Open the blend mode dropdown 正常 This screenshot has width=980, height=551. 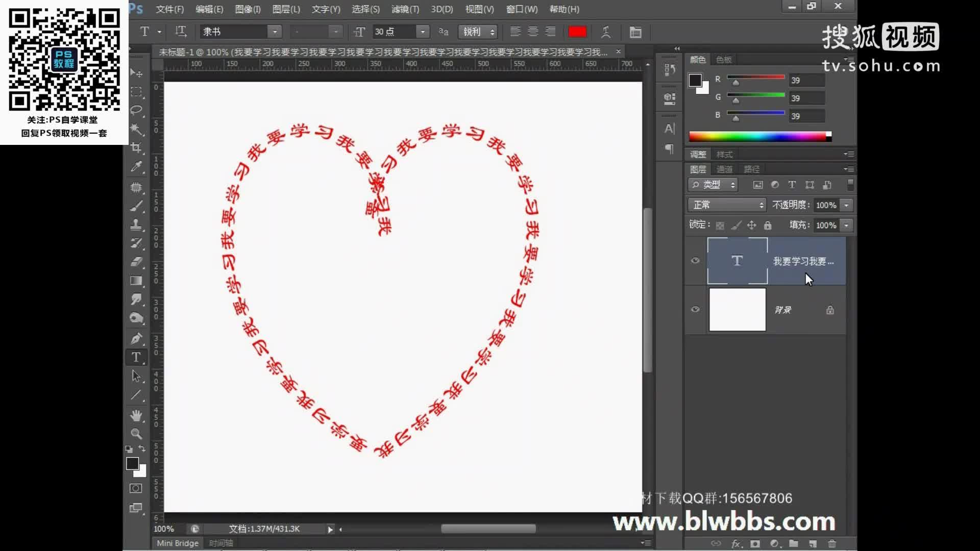point(727,205)
